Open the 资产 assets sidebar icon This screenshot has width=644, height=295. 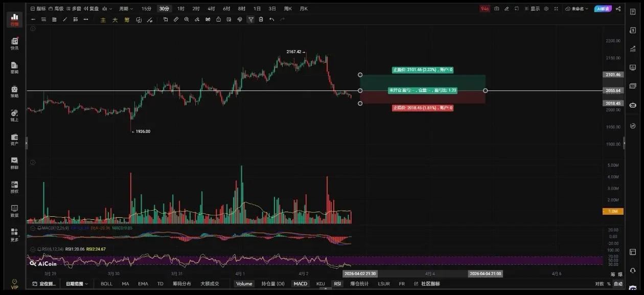[x=14, y=140]
